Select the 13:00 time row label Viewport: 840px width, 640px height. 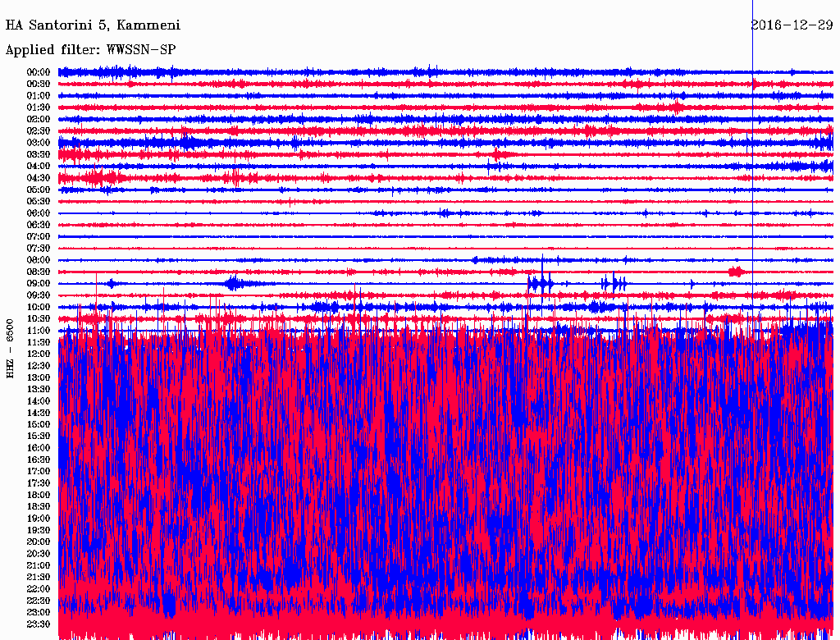click(39, 378)
